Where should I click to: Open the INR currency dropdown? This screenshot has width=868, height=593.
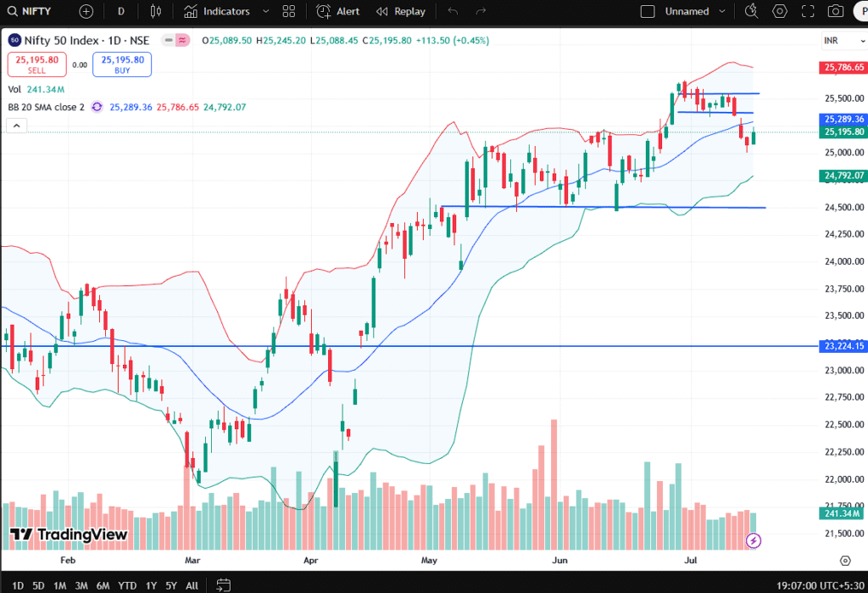point(844,41)
